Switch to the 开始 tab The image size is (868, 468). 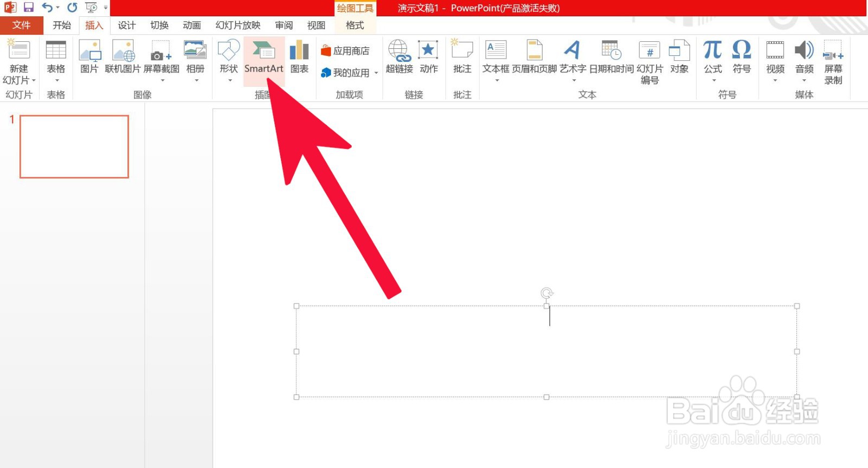(62, 25)
